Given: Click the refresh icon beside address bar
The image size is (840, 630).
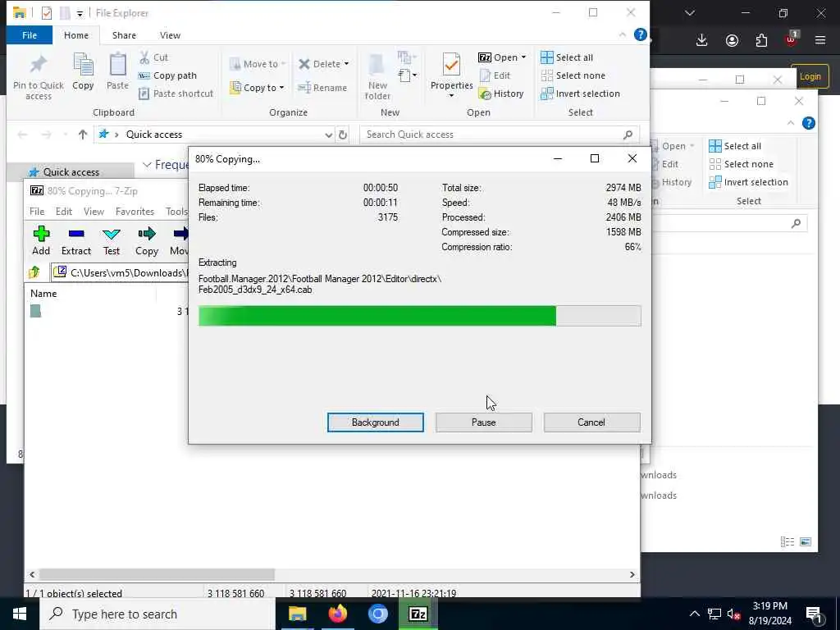Looking at the screenshot, I should tap(343, 135).
